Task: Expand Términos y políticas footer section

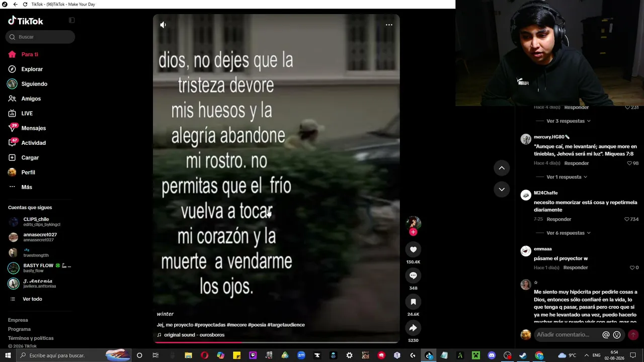Action: tap(31, 338)
